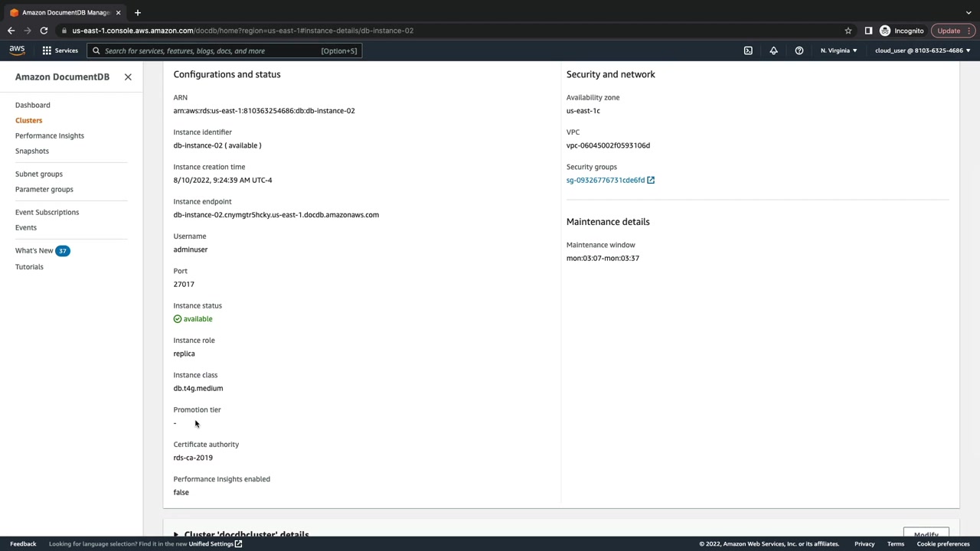Select Clusters in the sidebar
Screen dimensions: 980x551
[29, 120]
